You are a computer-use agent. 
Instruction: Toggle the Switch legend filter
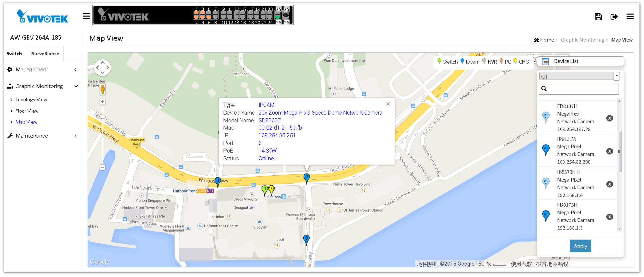(x=447, y=61)
